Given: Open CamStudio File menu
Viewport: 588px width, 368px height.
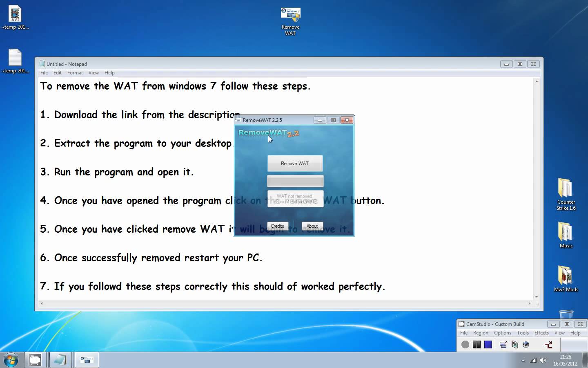Looking at the screenshot, I should pos(464,333).
